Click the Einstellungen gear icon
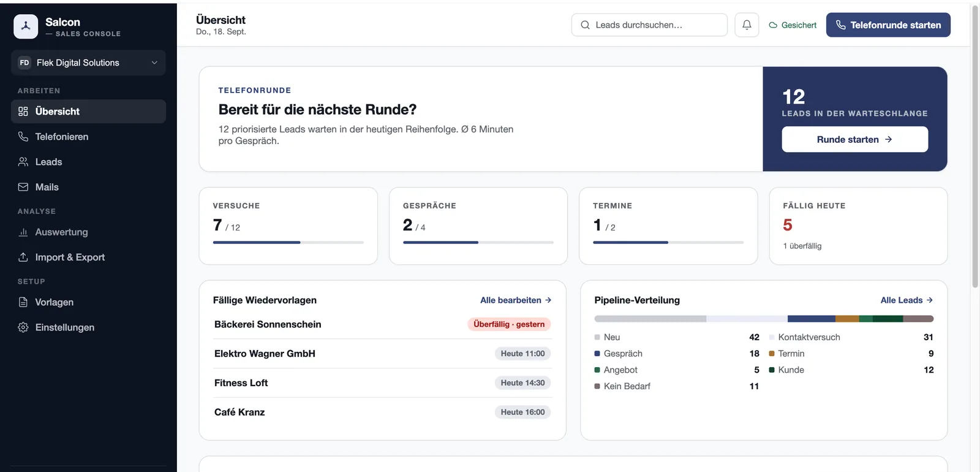The image size is (980, 472). click(23, 327)
